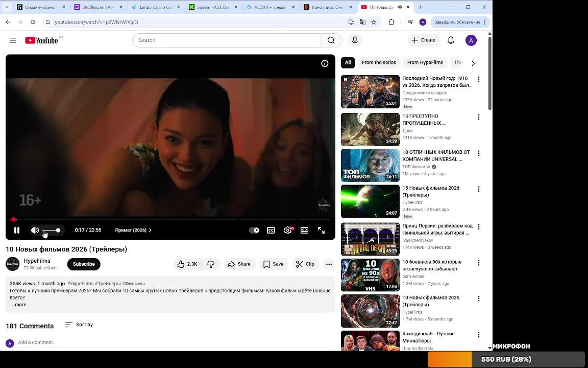Open the notifications bell

[x=451, y=40]
